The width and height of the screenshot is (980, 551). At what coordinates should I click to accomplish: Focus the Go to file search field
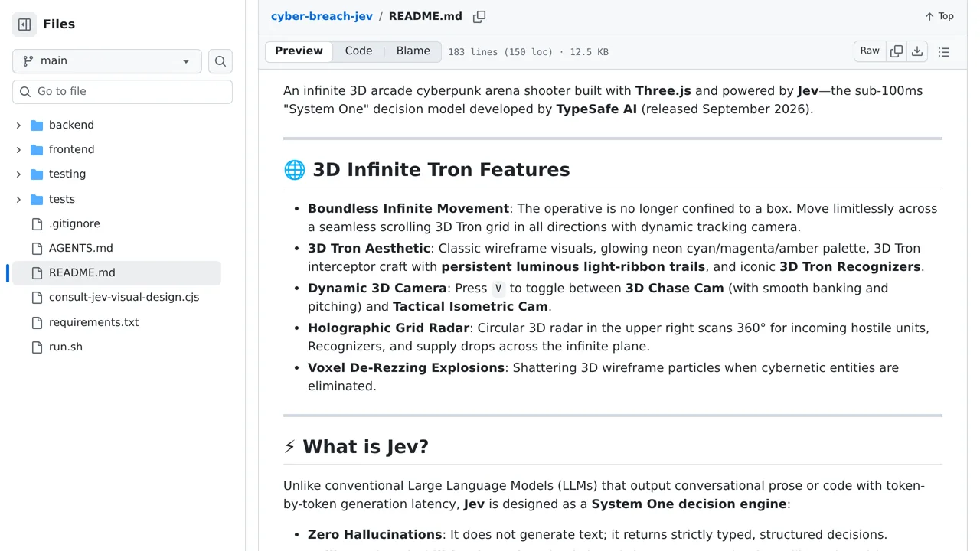[x=122, y=91]
